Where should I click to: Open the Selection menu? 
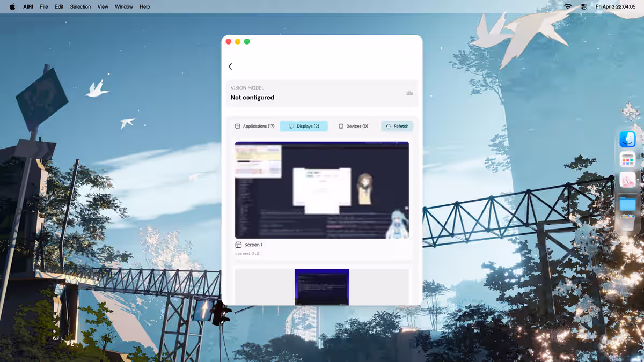coord(80,6)
